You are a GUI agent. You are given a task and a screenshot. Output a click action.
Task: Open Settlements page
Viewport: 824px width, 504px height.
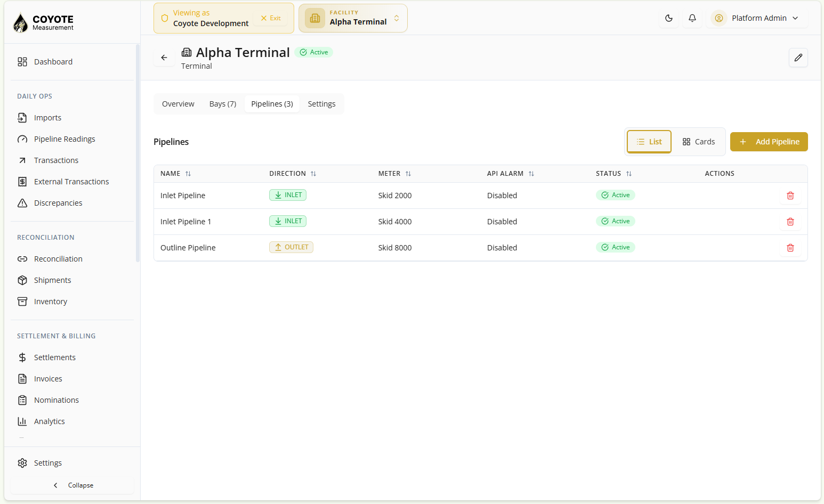pyautogui.click(x=72, y=357)
